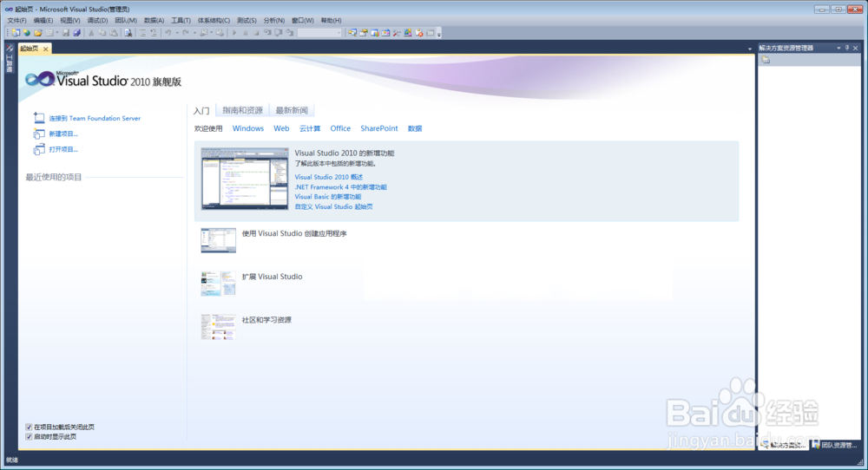
Task: Close the Solution Explorer panel
Action: pos(855,48)
